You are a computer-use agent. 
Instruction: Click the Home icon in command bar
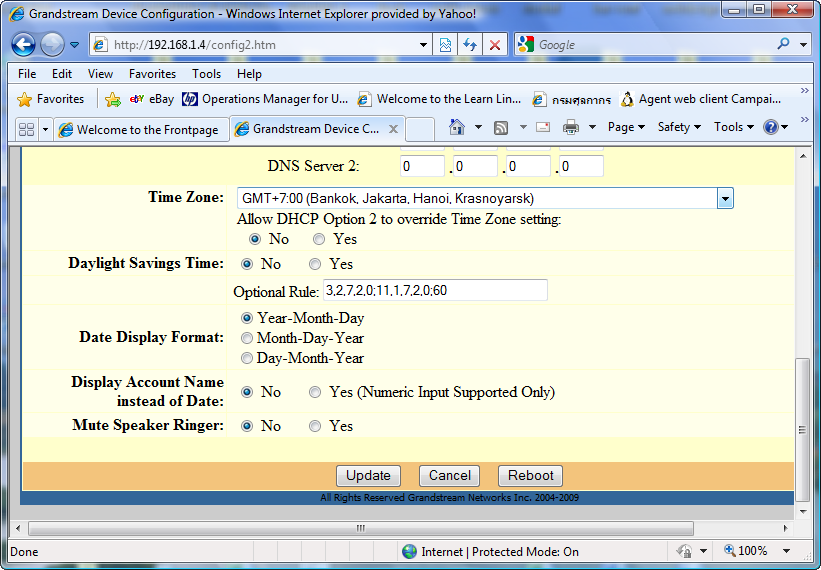[x=457, y=127]
